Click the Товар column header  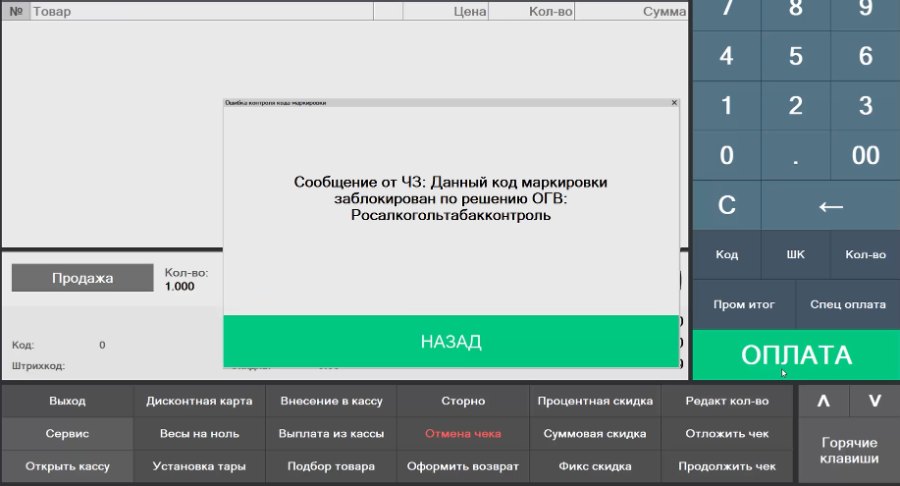point(202,11)
